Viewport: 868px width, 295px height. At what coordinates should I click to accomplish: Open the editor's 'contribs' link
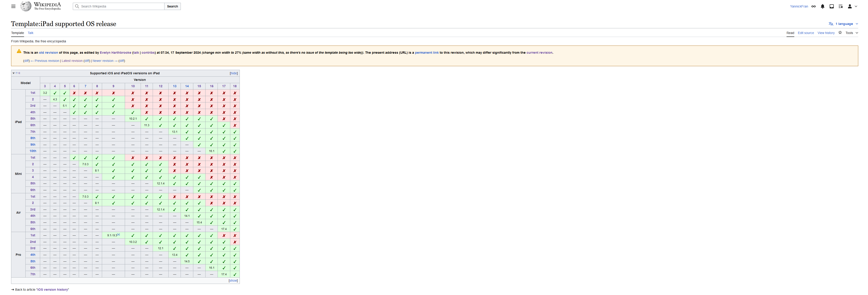click(x=148, y=53)
